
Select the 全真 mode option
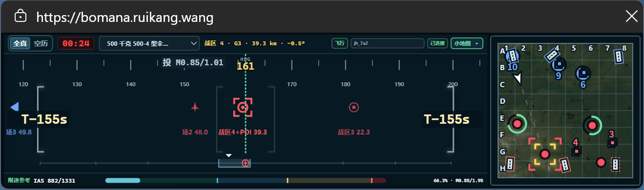pyautogui.click(x=20, y=43)
